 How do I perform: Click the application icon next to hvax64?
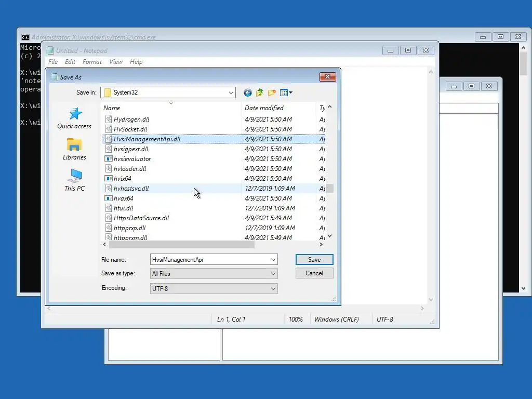point(109,198)
